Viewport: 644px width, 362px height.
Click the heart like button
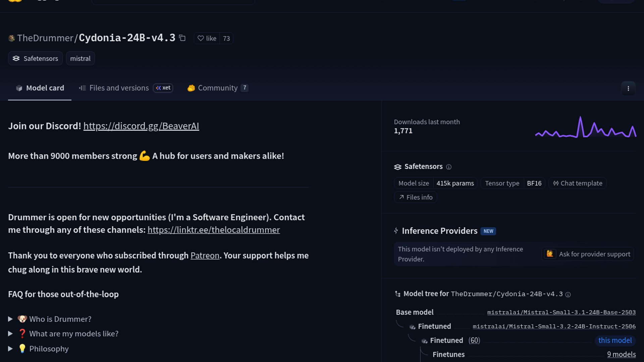(x=207, y=38)
